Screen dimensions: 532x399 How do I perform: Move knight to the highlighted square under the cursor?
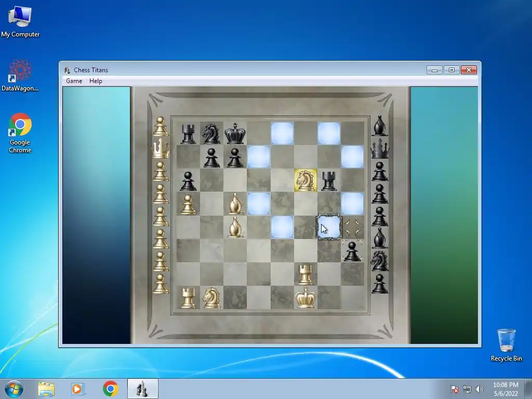pyautogui.click(x=329, y=227)
